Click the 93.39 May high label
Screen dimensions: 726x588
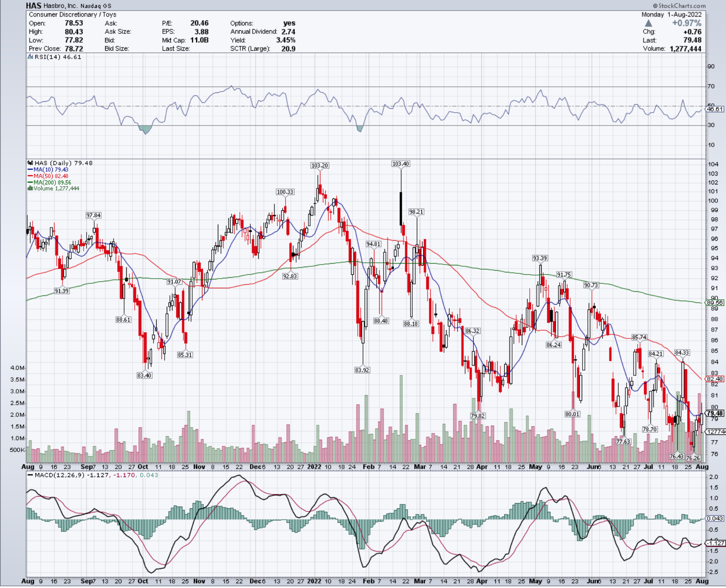point(540,258)
